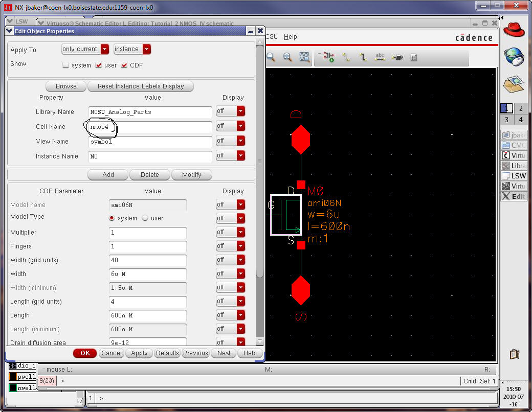This screenshot has height=412, width=532.
Task: Switch to workspace 2
Action: coord(521,108)
